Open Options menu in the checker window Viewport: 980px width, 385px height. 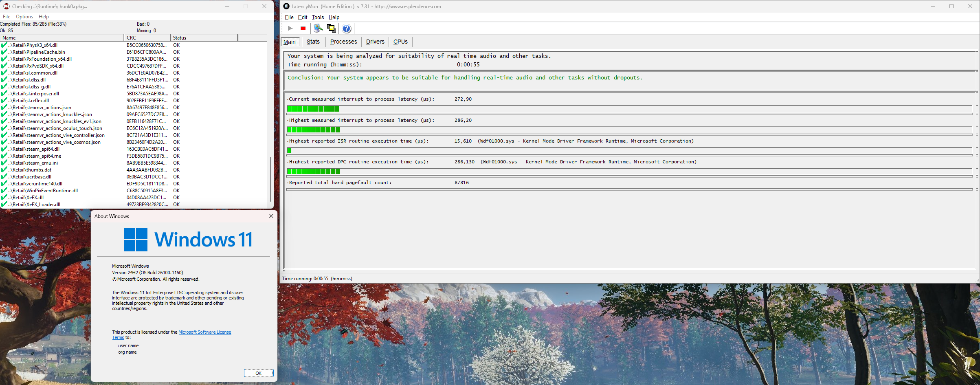point(24,17)
